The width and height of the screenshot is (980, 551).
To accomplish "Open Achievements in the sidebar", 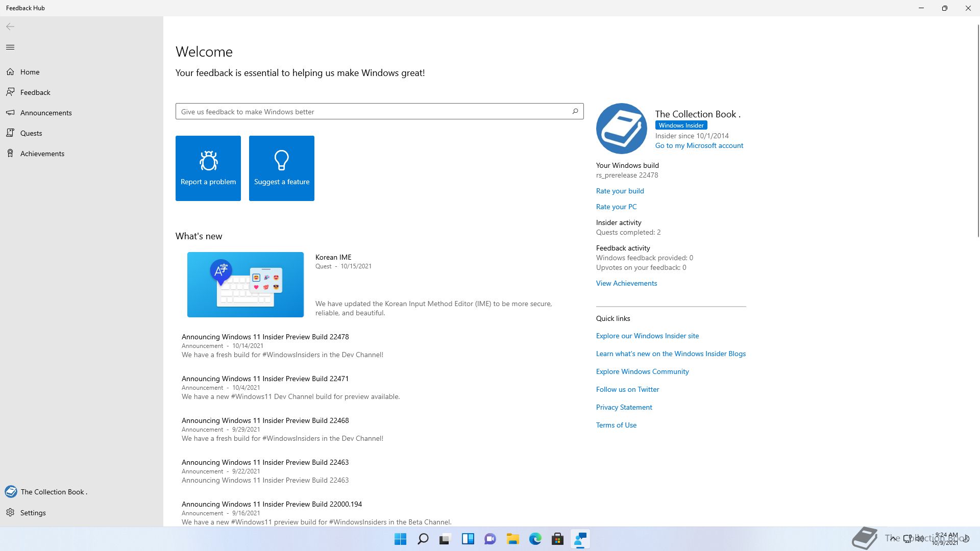I will pos(82,154).
